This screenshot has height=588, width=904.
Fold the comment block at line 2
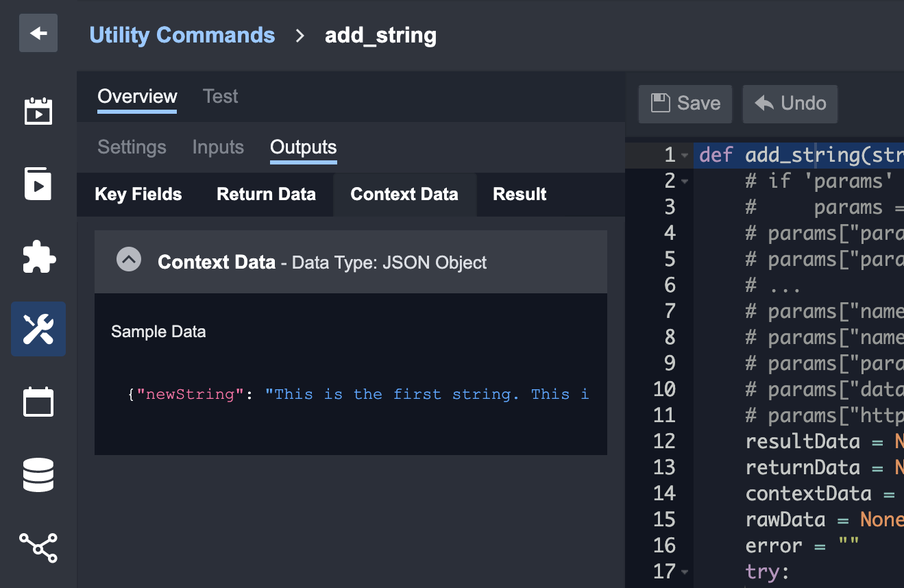[685, 182]
